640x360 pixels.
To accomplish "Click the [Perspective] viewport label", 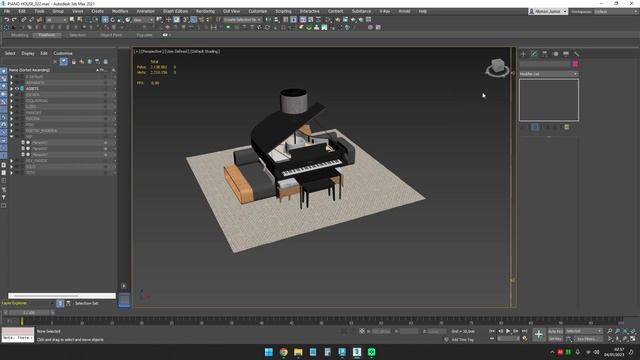I will pos(151,51).
